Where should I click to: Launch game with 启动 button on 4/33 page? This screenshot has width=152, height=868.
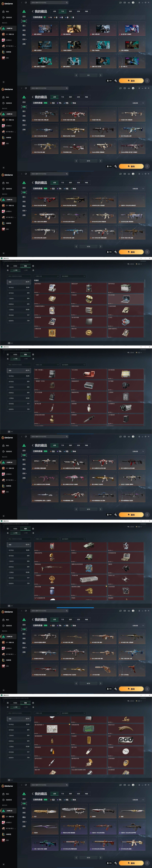(131, 689)
